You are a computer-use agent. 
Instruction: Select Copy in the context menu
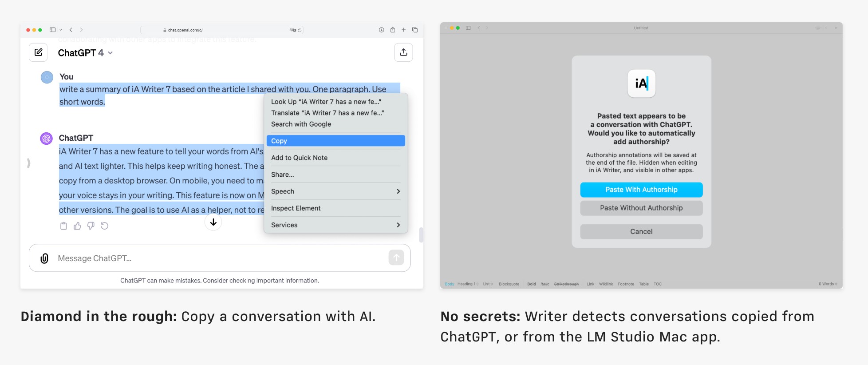tap(336, 141)
